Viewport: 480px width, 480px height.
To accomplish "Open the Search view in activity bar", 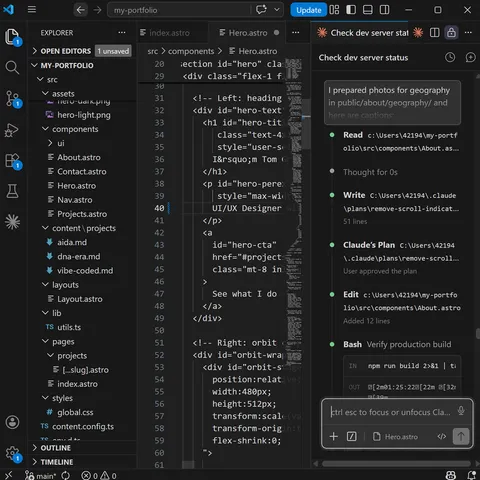I will pyautogui.click(x=13, y=67).
